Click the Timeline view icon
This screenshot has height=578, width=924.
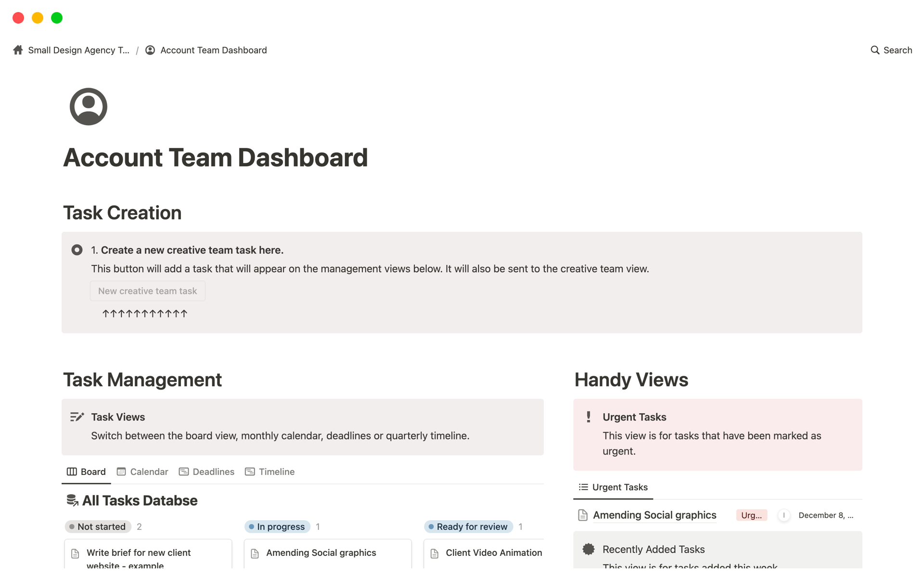pos(249,472)
